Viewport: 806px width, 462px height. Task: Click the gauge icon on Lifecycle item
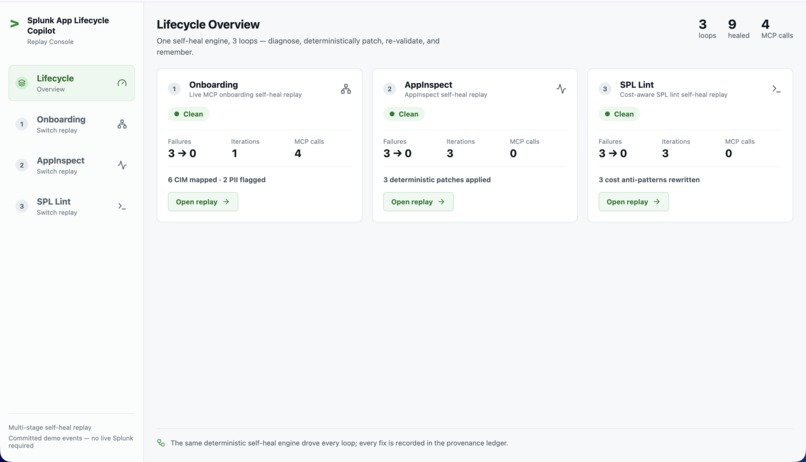coord(122,83)
